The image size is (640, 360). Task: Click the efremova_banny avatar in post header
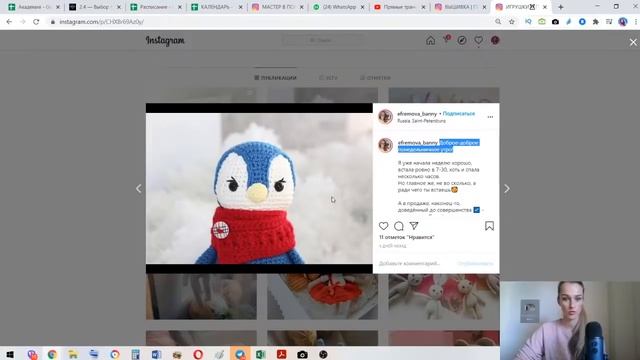coord(385,117)
